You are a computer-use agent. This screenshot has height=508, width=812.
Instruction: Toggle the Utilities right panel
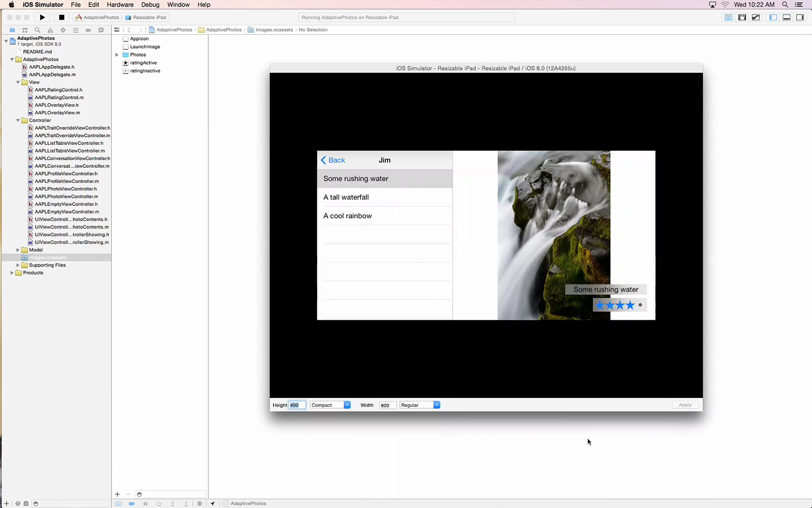click(800, 17)
